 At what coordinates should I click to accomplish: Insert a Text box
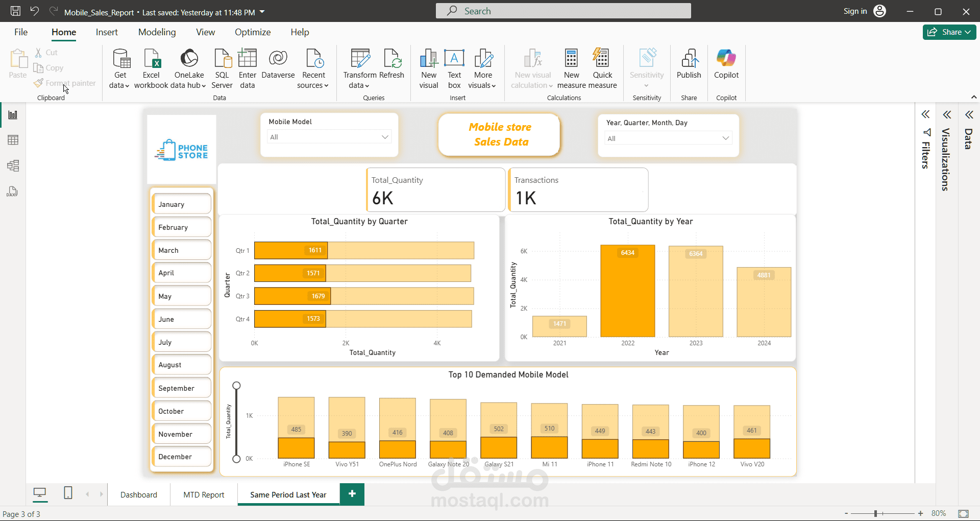(454, 69)
